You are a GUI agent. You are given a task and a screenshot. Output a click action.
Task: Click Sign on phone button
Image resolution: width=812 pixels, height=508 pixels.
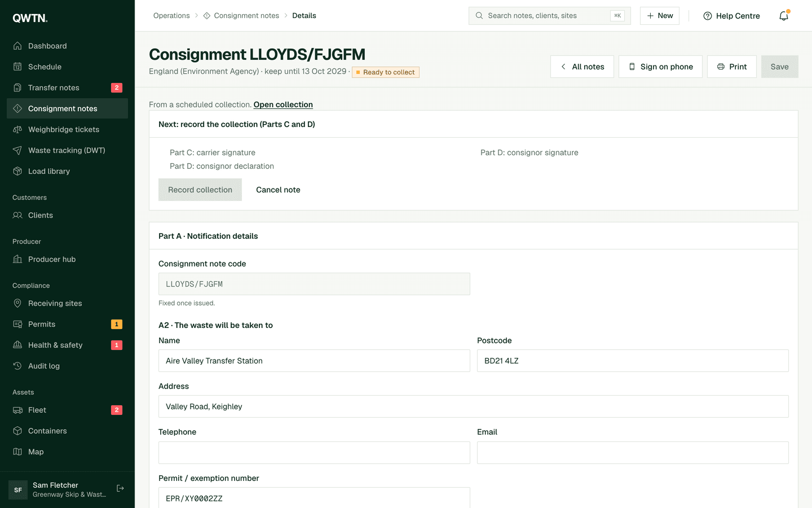(x=660, y=67)
